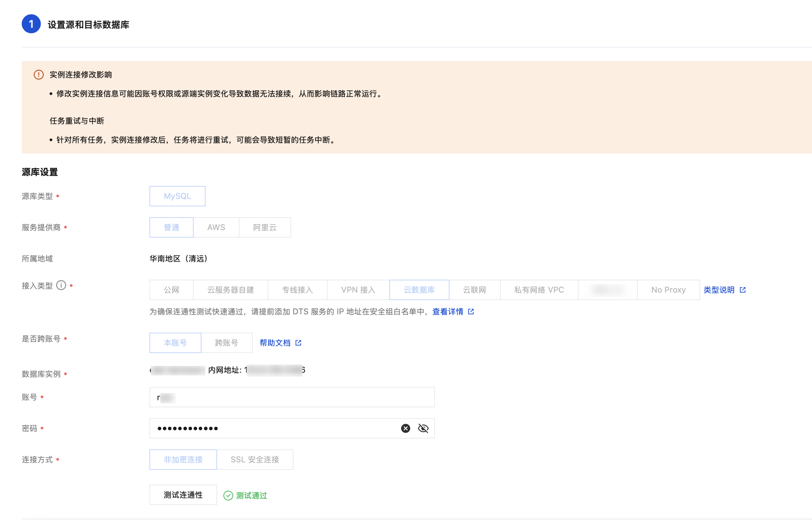This screenshot has width=812, height=520.
Task: Clear the password with the X icon
Action: pyautogui.click(x=405, y=428)
